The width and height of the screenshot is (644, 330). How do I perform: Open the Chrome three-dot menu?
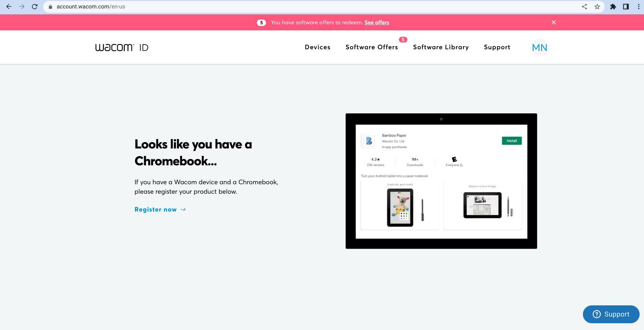638,7
